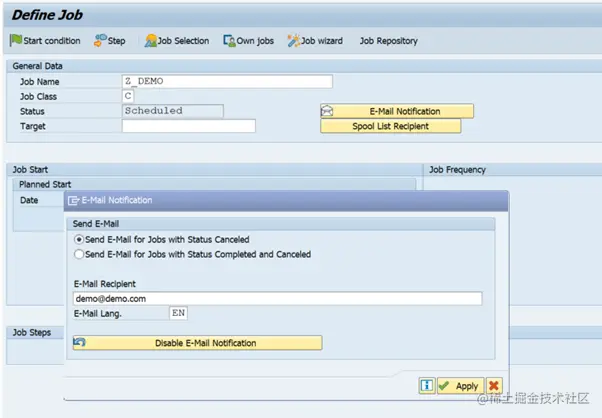Click the Step speech-bubble icon
Screen dimensions: 602x418
tap(100, 40)
